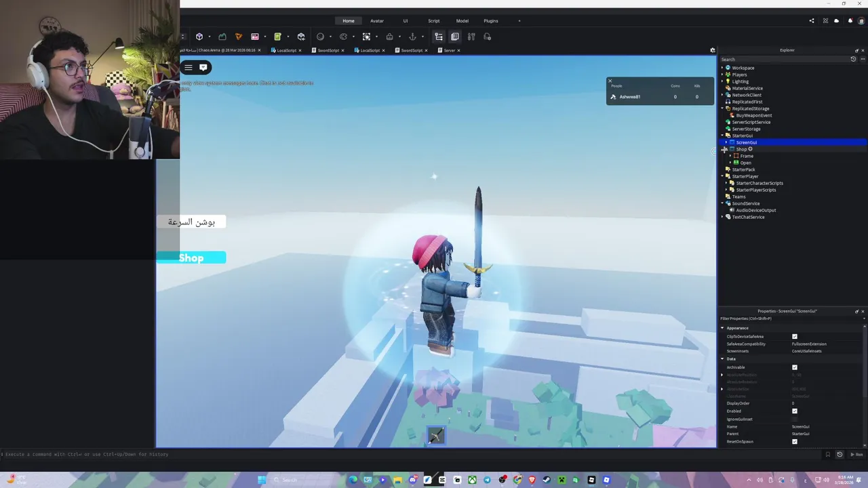Toggle the IgnoreGuiInset checkbox

click(795, 419)
